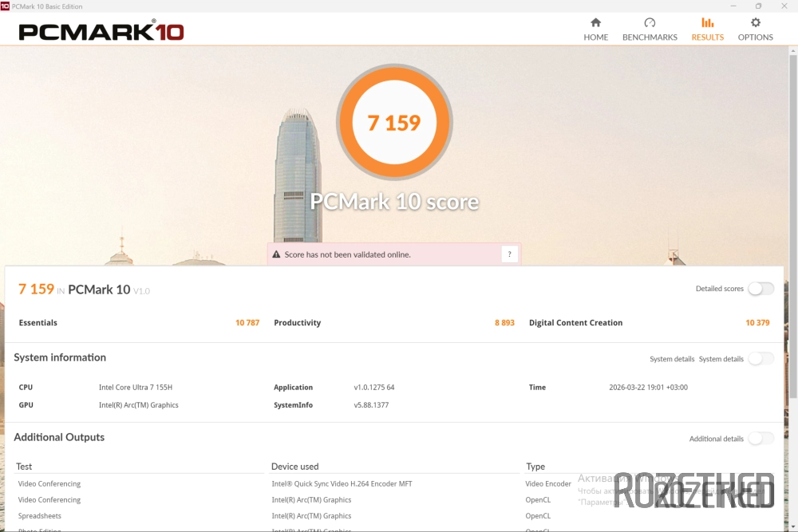Turn on the System details switch
The image size is (798, 532).
[x=760, y=359]
